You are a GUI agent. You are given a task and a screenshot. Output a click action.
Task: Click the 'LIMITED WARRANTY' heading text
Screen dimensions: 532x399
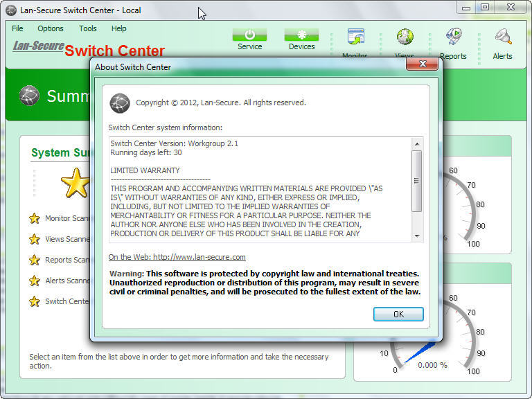[x=145, y=170]
